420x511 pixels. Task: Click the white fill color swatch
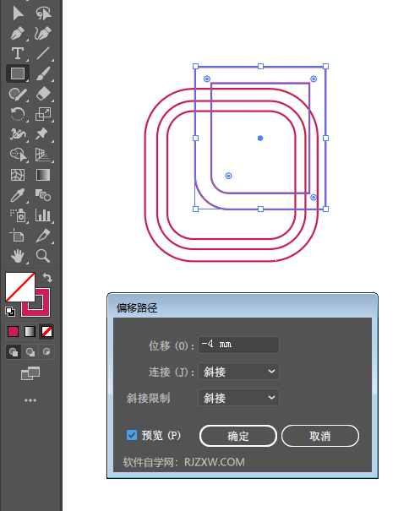point(20,287)
